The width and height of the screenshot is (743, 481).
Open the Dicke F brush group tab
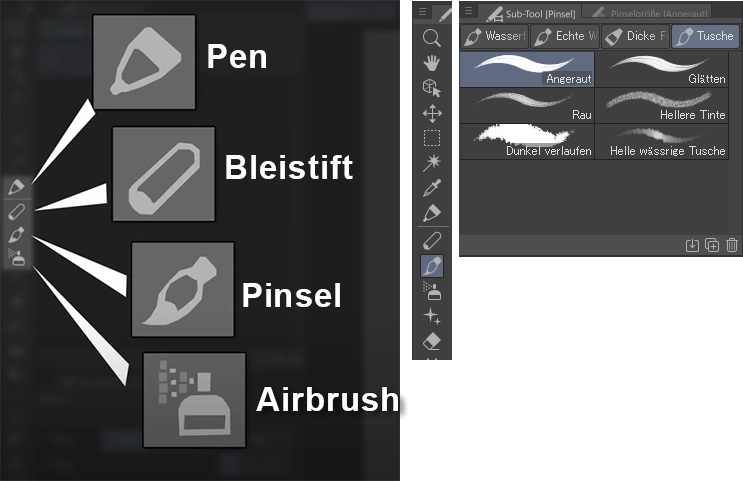(x=635, y=36)
